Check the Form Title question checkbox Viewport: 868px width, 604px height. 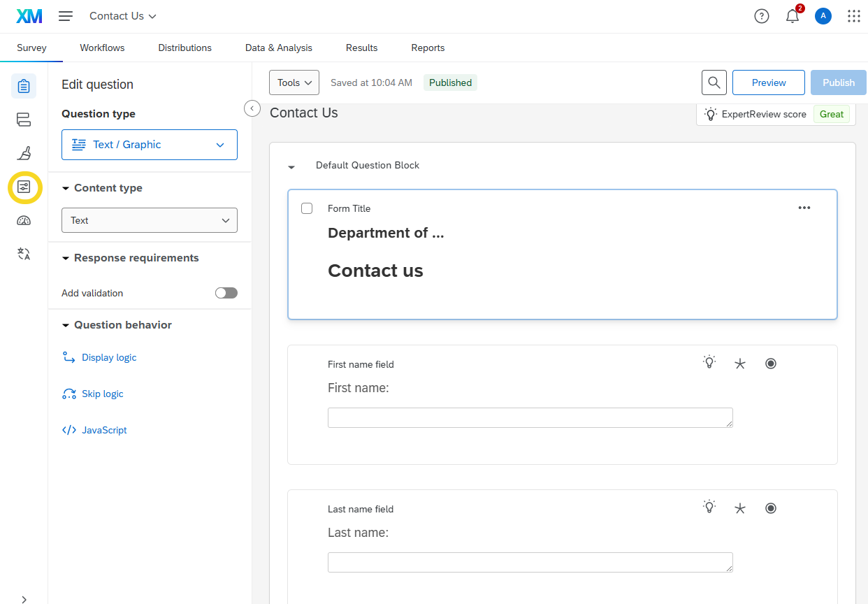(307, 208)
